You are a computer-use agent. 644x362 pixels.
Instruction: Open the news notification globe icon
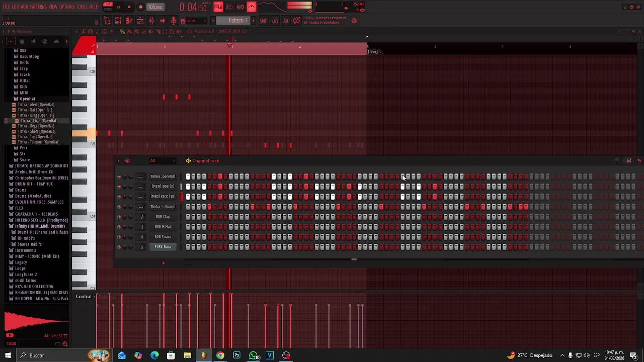tap(354, 21)
